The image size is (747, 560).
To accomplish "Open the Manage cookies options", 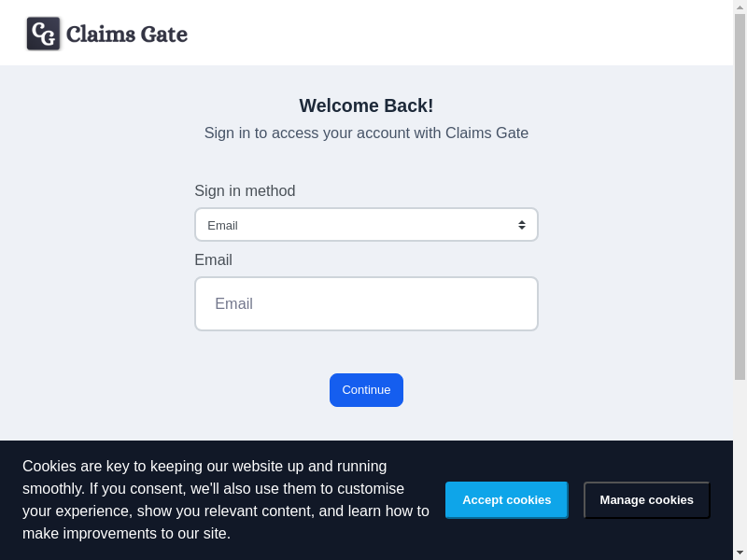I will click(x=646, y=500).
